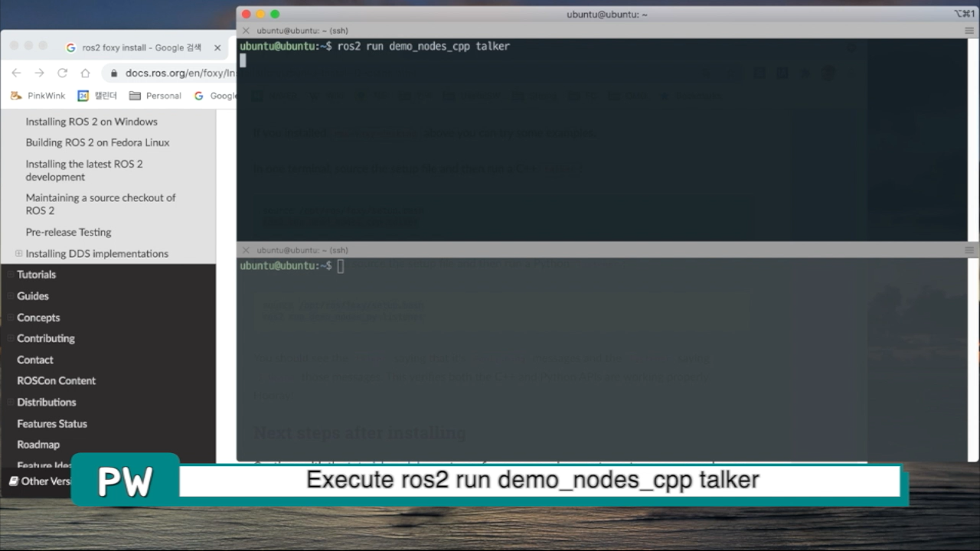Click the browser back arrow
This screenshot has width=980, height=551.
tap(16, 73)
